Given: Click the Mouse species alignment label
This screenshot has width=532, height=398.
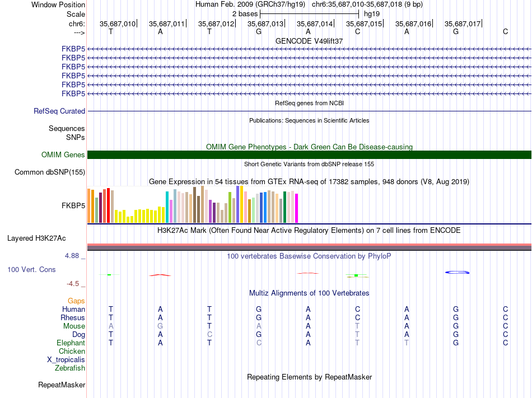Looking at the screenshot, I should pos(74,326).
